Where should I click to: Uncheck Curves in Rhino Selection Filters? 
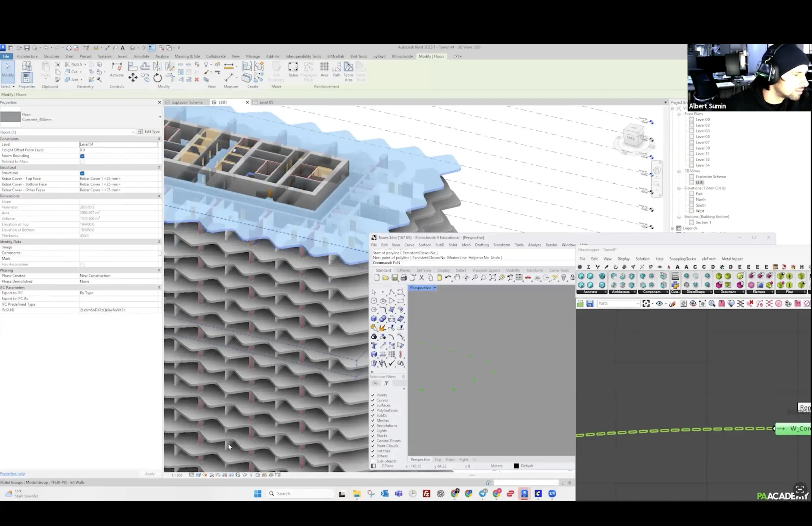[x=373, y=400]
